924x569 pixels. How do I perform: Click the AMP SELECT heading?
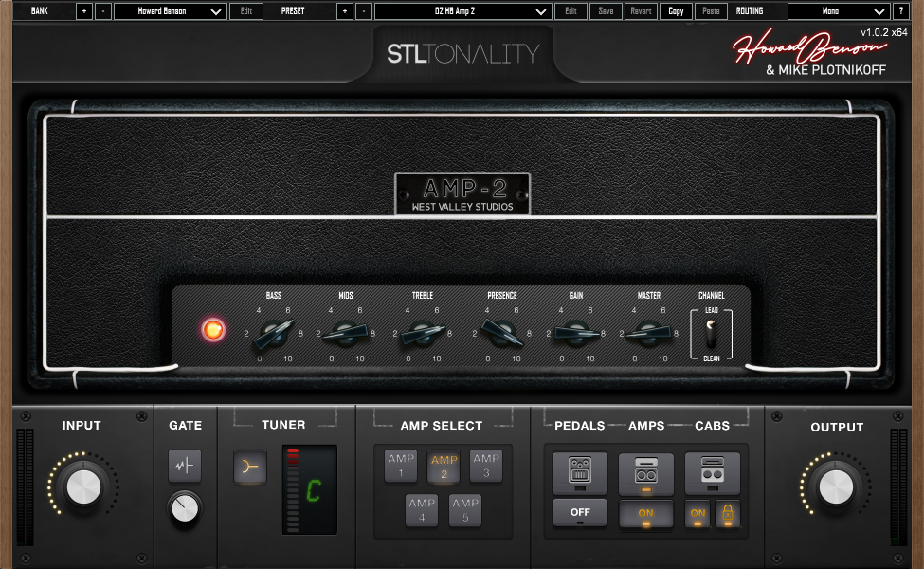click(442, 426)
